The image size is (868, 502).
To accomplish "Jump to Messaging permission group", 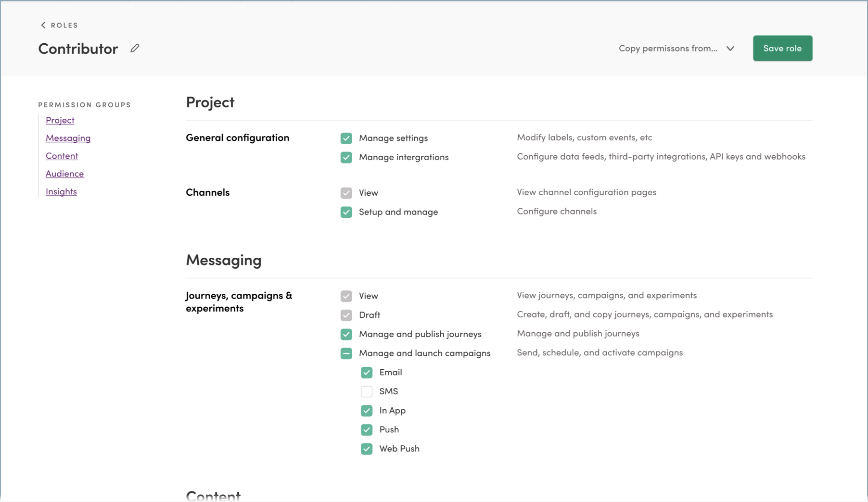I will [x=68, y=138].
